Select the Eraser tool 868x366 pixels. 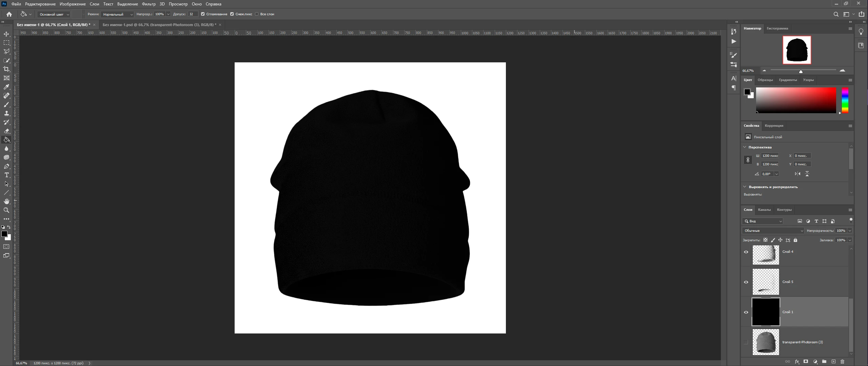coord(6,131)
